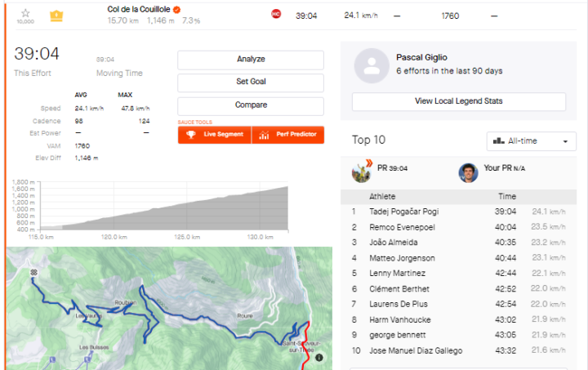Click the red HC climb category badge
Image resolution: width=588 pixels, height=370 pixels.
[x=276, y=15]
